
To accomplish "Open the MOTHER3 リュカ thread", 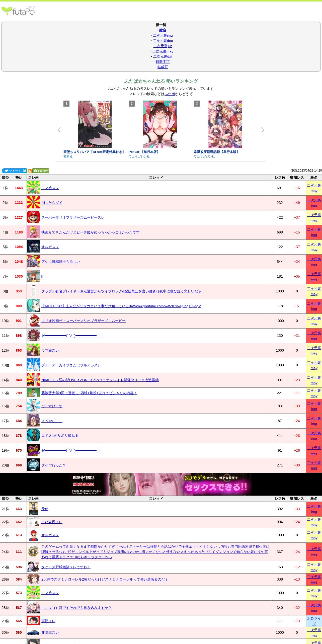I will tap(121, 306).
